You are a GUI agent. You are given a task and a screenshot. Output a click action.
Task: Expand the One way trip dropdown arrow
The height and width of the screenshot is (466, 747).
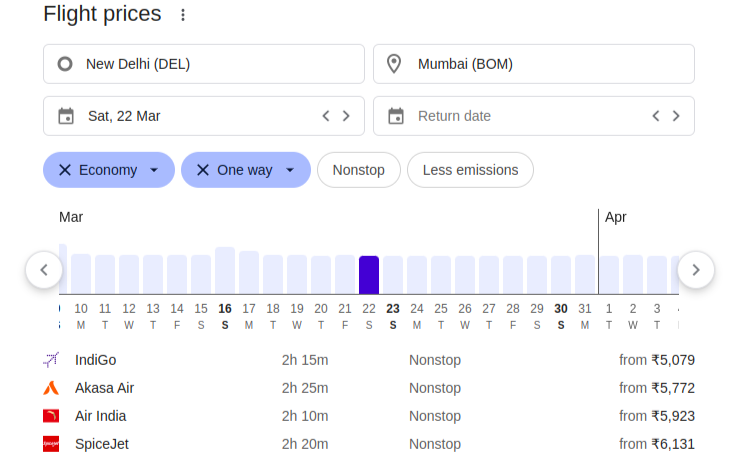(290, 170)
